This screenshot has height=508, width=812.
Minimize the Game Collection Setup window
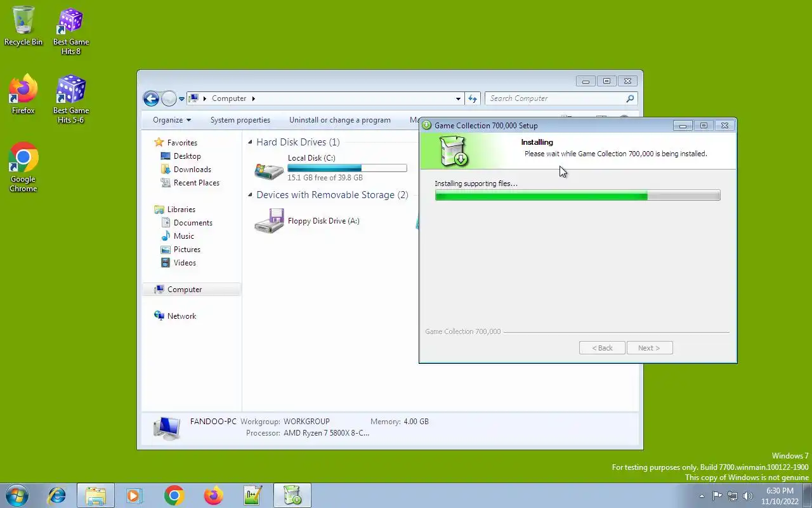tap(683, 126)
